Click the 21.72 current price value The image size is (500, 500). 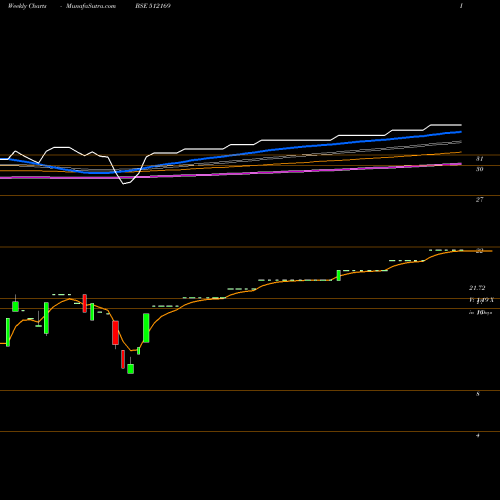tap(477, 288)
